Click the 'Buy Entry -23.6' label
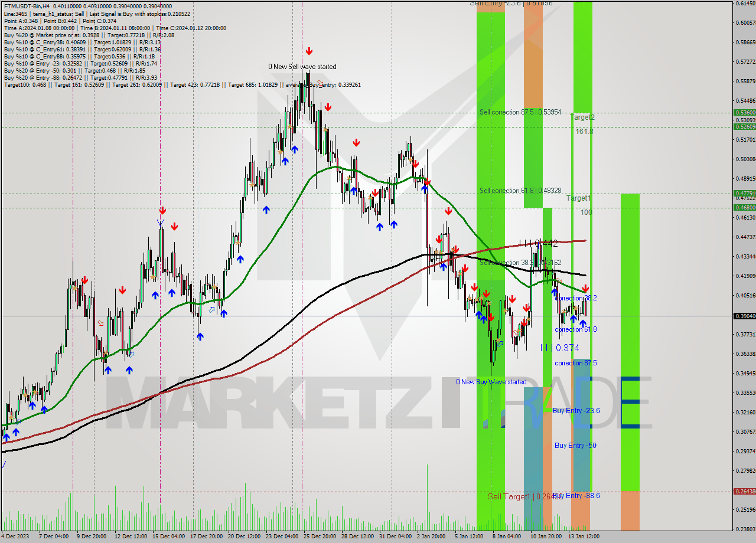The width and height of the screenshot is (756, 543). point(576,410)
